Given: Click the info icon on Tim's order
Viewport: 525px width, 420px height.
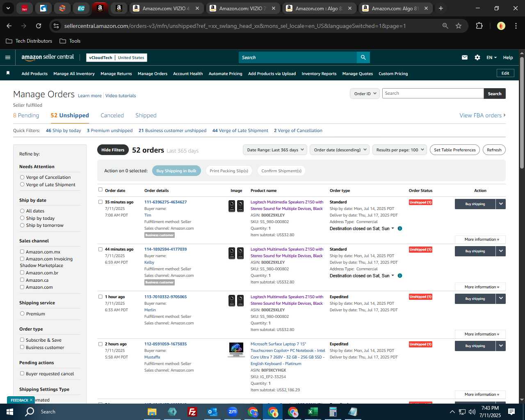Looking at the screenshot, I should [400, 228].
